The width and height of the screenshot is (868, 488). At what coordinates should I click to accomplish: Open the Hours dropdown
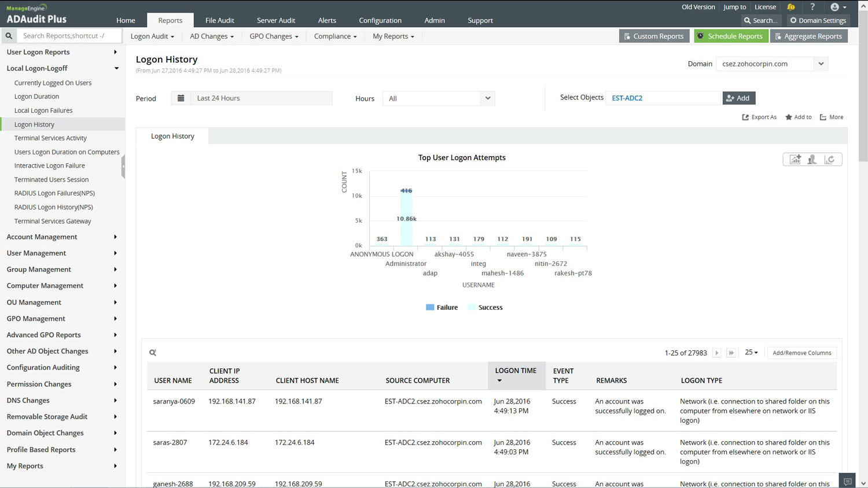[x=487, y=98]
